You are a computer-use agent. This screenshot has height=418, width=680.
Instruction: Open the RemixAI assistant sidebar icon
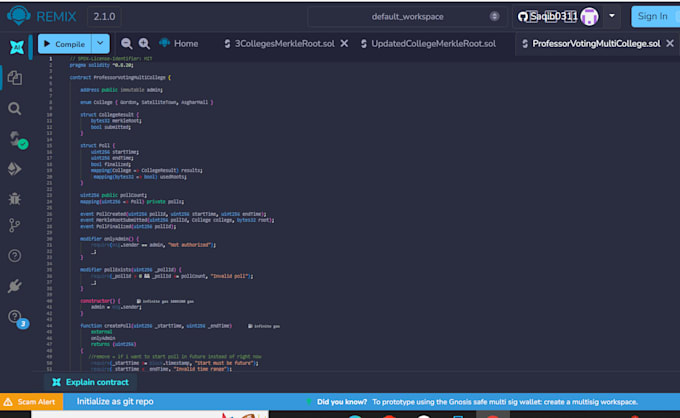click(x=16, y=47)
